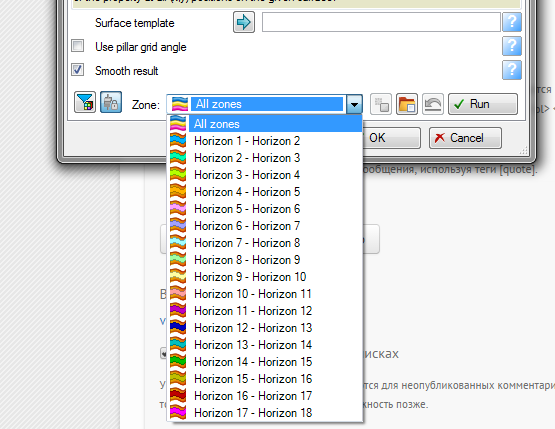
Task: Click the folder window icon near Run
Action: [x=407, y=104]
